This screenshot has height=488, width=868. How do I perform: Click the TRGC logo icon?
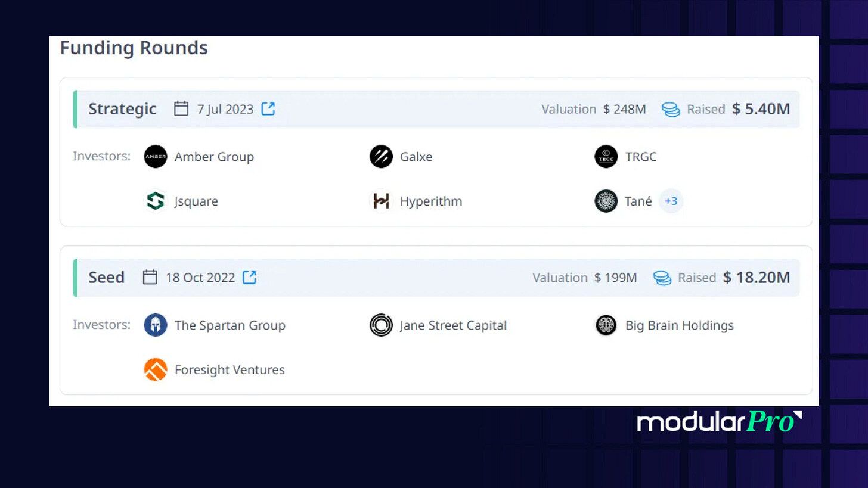pyautogui.click(x=606, y=157)
